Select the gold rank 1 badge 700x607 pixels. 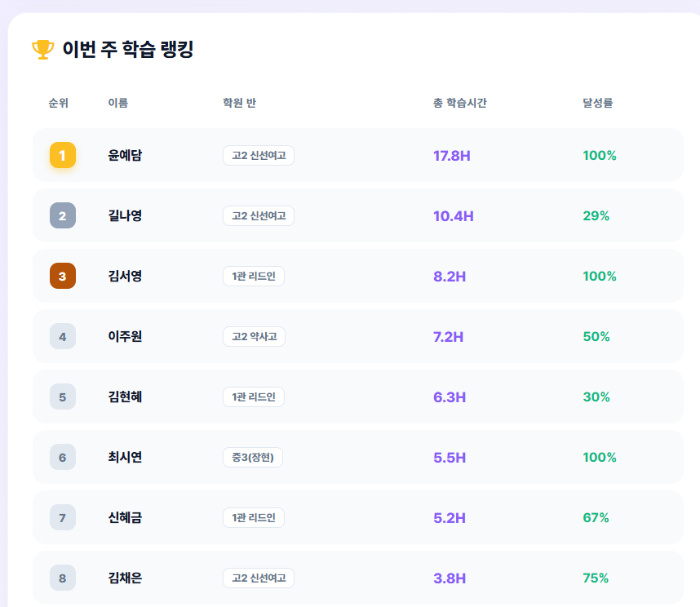[62, 155]
